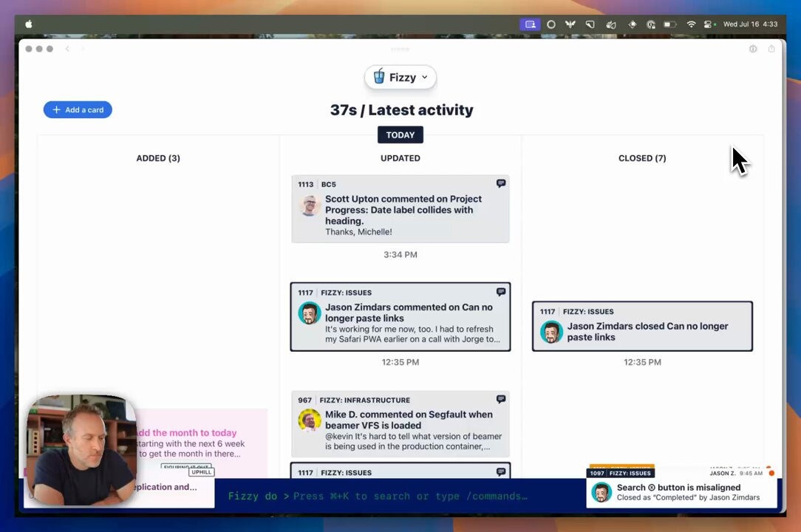Screen dimensions: 801x532
Task: Open Control Center in the menu bar
Action: 709,24
